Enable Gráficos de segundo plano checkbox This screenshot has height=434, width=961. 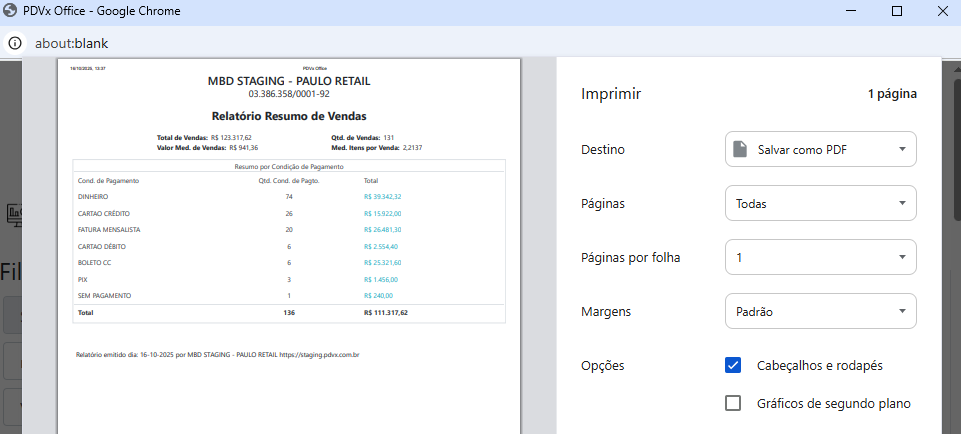733,403
